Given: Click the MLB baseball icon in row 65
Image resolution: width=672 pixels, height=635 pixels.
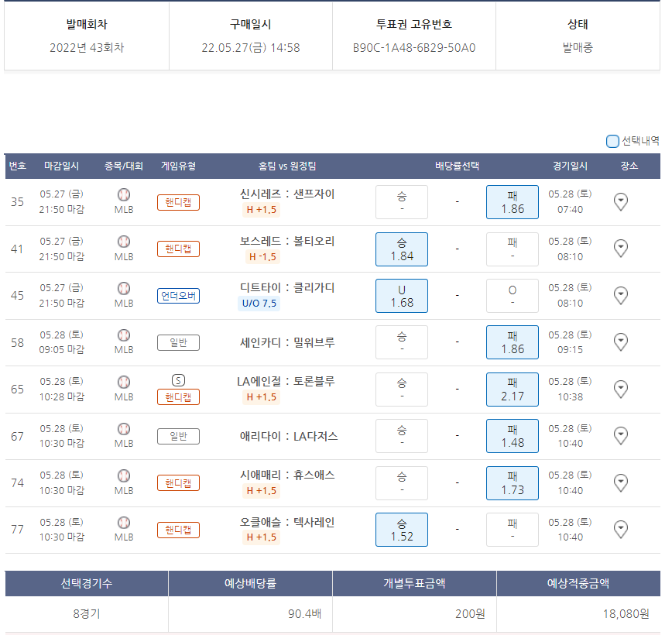Looking at the screenshot, I should click(x=124, y=382).
